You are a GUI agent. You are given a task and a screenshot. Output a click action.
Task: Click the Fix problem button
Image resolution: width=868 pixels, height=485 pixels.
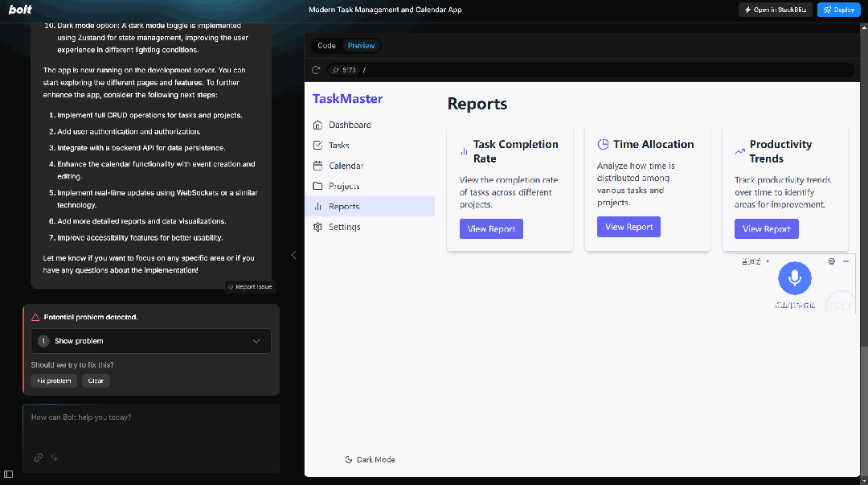coord(55,380)
